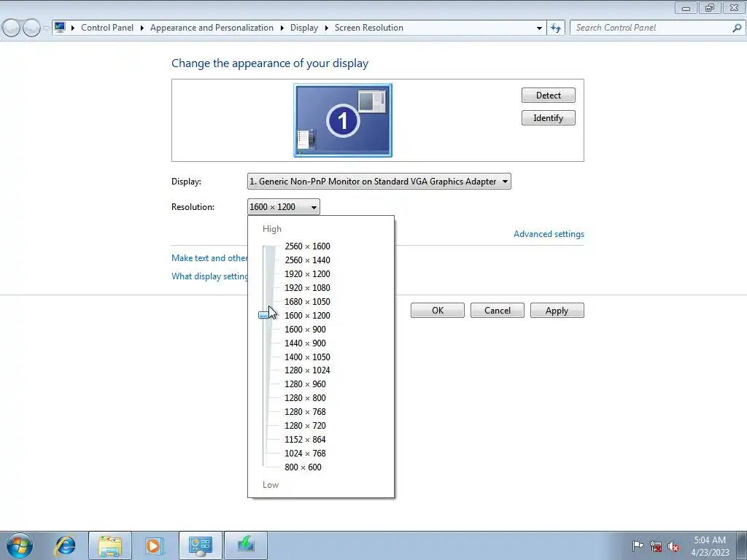This screenshot has width=747, height=560.
Task: Choose 1400 × 1050 resolution
Action: click(307, 357)
